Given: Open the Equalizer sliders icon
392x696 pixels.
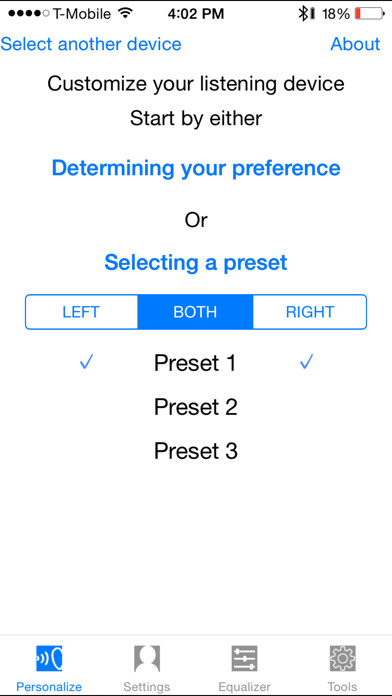Looking at the screenshot, I should (x=244, y=658).
